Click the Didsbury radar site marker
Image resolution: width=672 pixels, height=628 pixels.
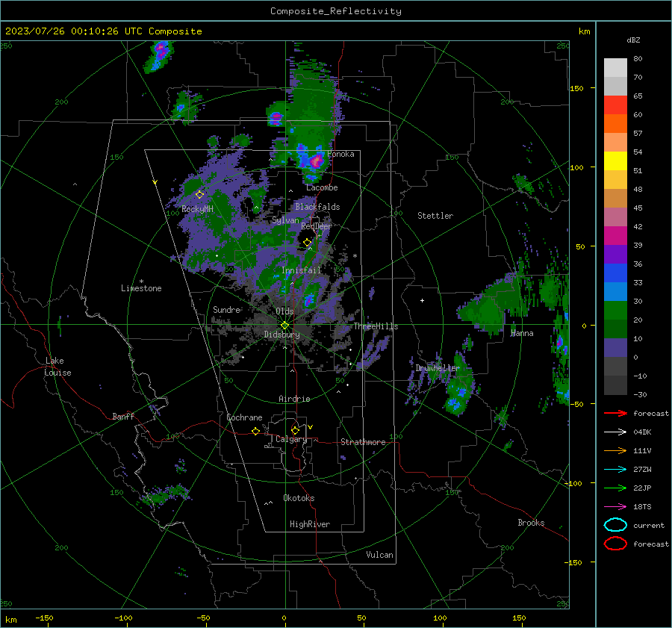point(285,326)
